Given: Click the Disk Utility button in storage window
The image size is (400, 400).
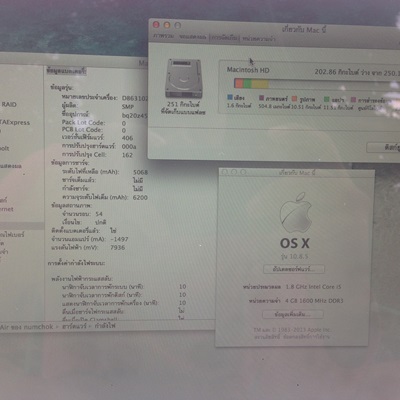Looking at the screenshot, I should click(x=383, y=147).
